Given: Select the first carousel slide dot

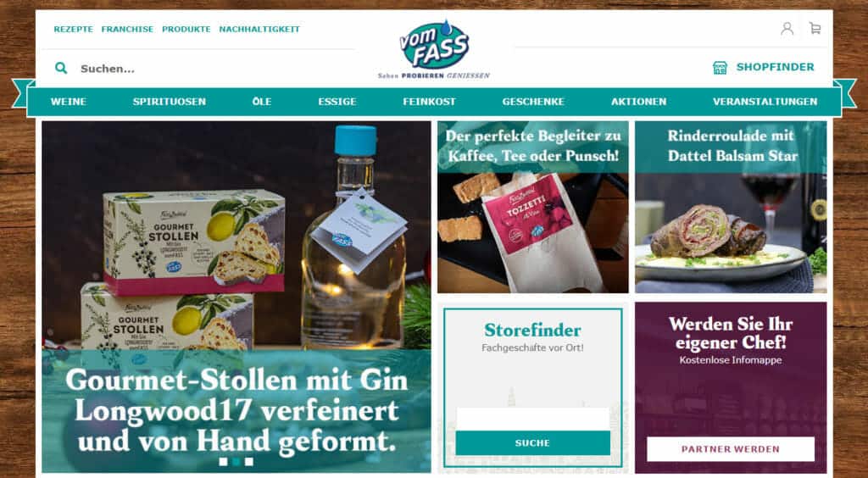Looking at the screenshot, I should click(223, 461).
